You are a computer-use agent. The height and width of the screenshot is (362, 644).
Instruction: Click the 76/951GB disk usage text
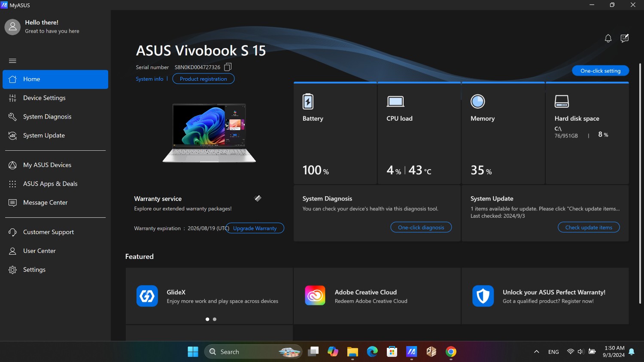coord(566,136)
